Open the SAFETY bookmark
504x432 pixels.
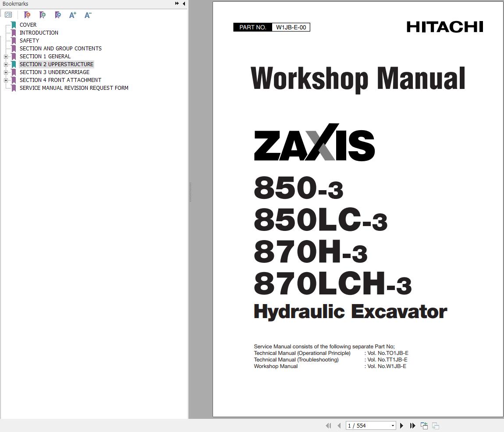29,40
